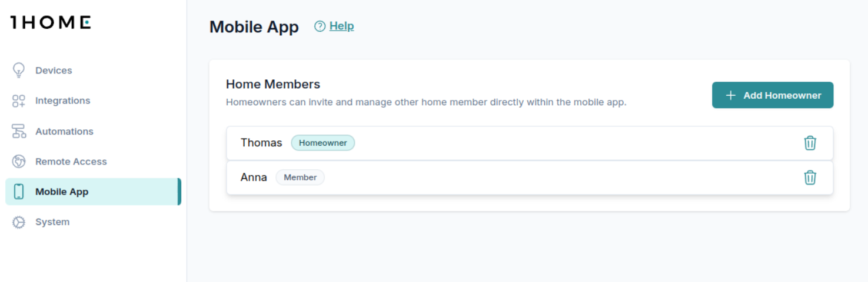The image size is (868, 282).
Task: Click the Mobile App phone icon
Action: click(19, 192)
